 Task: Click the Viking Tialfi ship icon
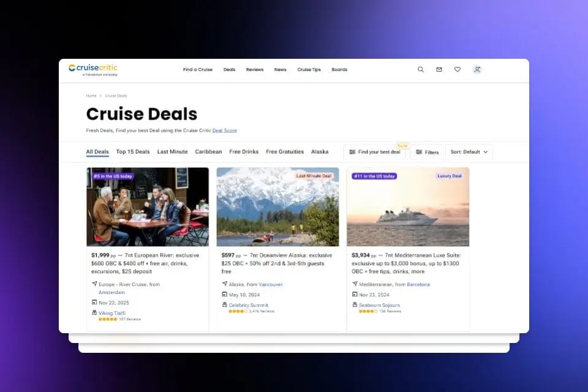(94, 312)
